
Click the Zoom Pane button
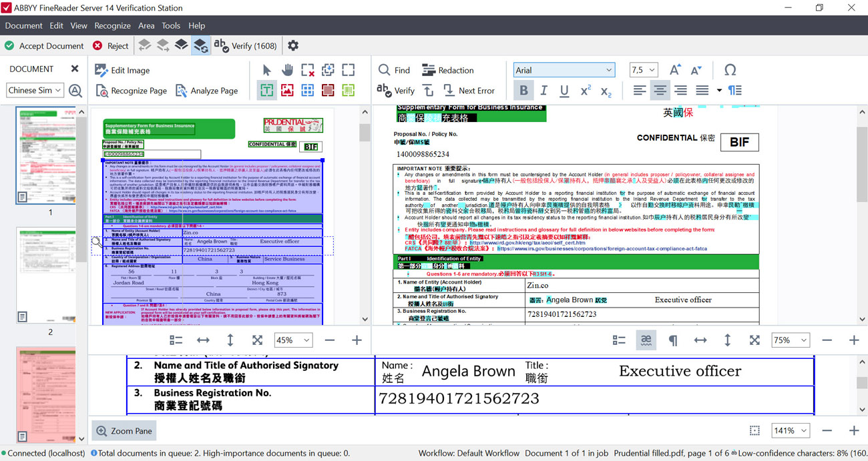(124, 431)
